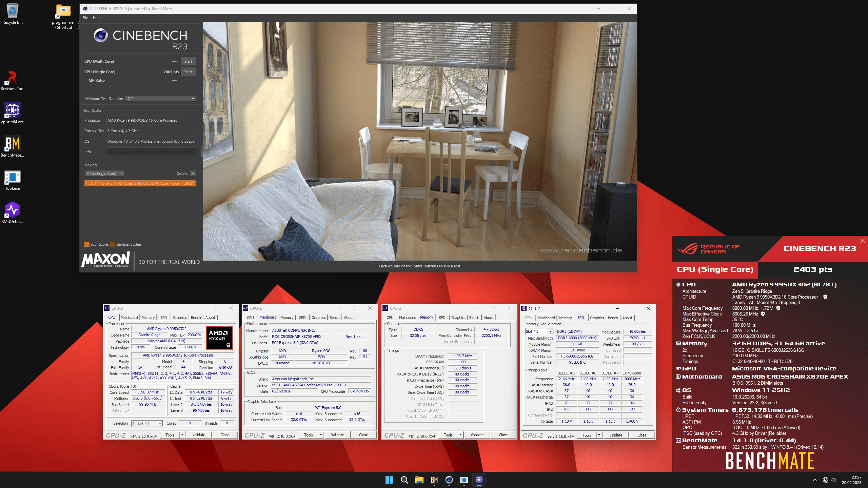Select the SMUDebug desktop shortcut icon
This screenshot has height=488, width=868.
13,213
